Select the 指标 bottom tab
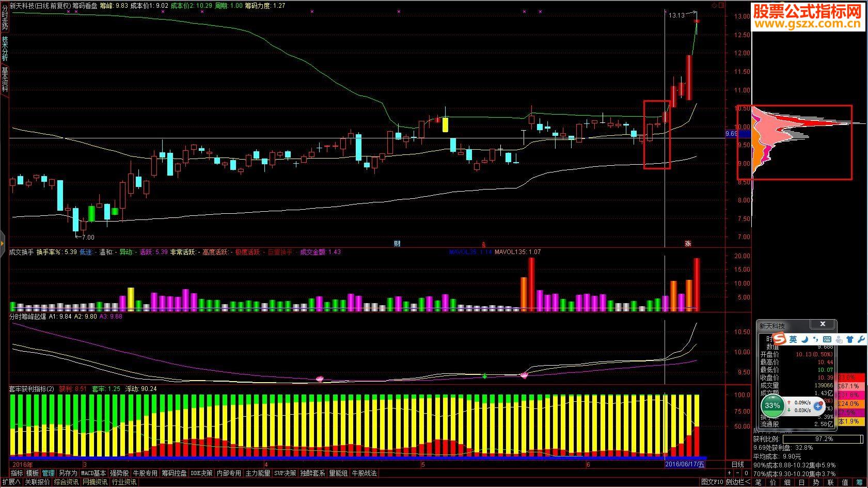Viewport: 868px width, 488px height. coord(17,473)
